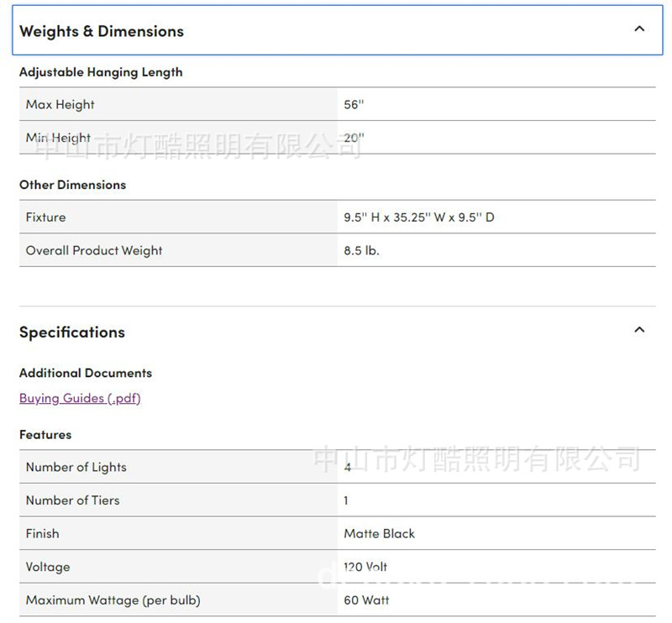This screenshot has height=623, width=672.
Task: Click the Min Height row label
Action: 59,138
